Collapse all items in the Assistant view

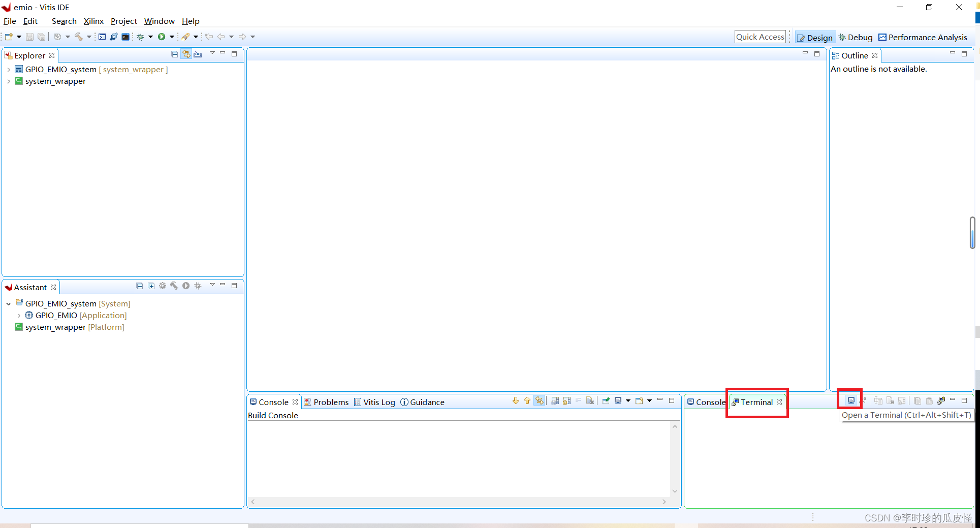[x=139, y=286]
